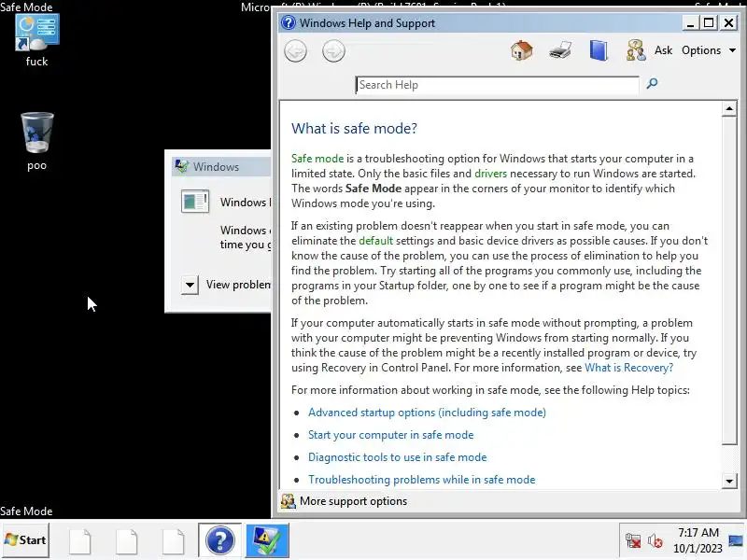Print the current help topic
This screenshot has height=560, width=747.
pos(560,50)
